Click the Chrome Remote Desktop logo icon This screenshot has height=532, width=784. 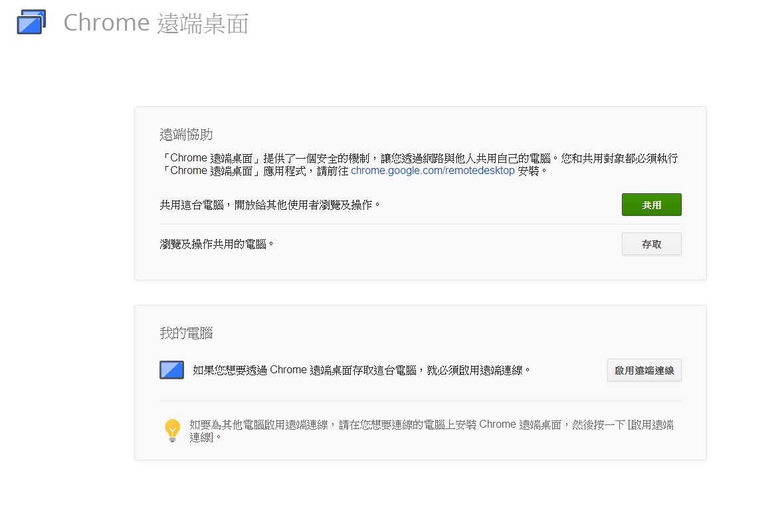point(31,22)
